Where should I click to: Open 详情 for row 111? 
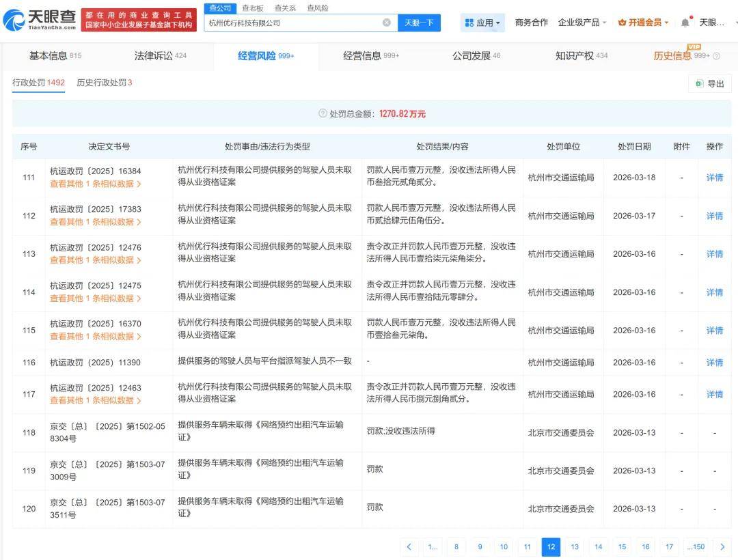point(715,178)
